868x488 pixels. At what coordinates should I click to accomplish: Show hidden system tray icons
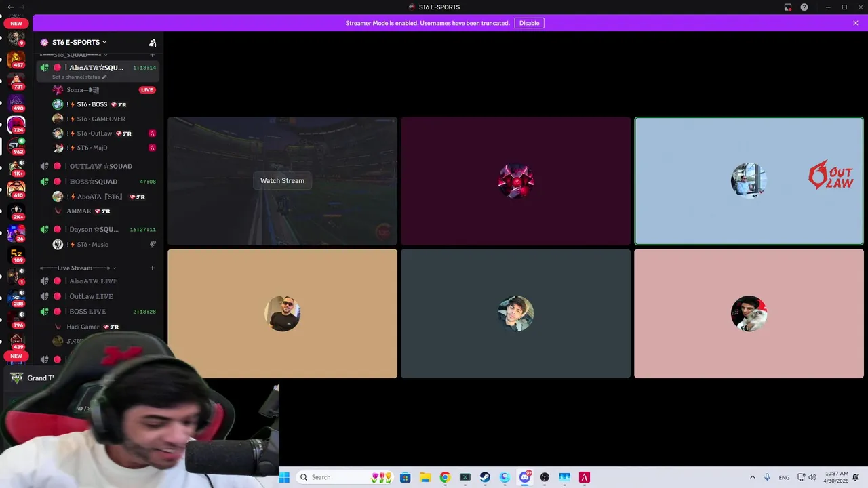[752, 477]
